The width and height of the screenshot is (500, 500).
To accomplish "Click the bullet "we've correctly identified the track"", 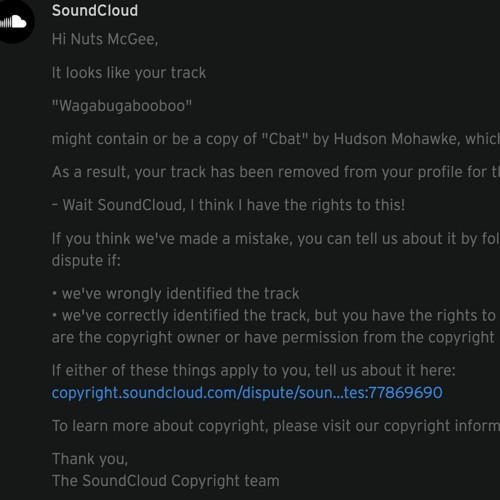I will coord(274,316).
